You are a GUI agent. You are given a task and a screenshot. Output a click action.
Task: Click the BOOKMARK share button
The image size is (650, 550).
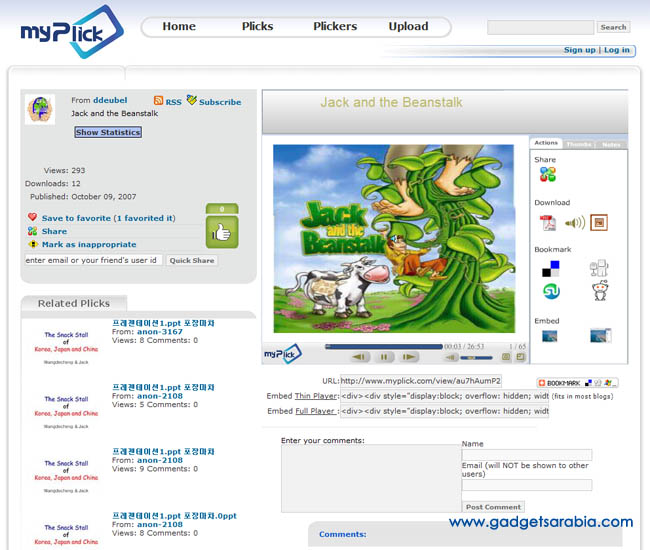(x=577, y=383)
